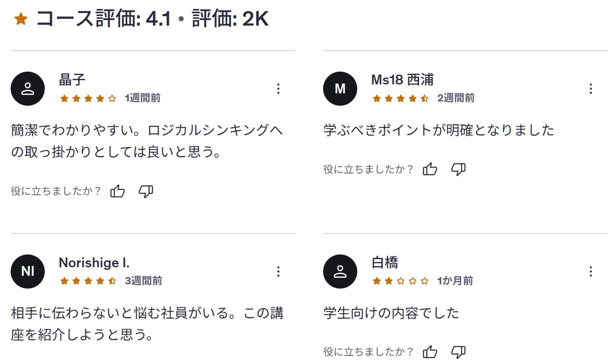Give a thumbs down to 晶子's review
The image size is (613, 364).
146,191
